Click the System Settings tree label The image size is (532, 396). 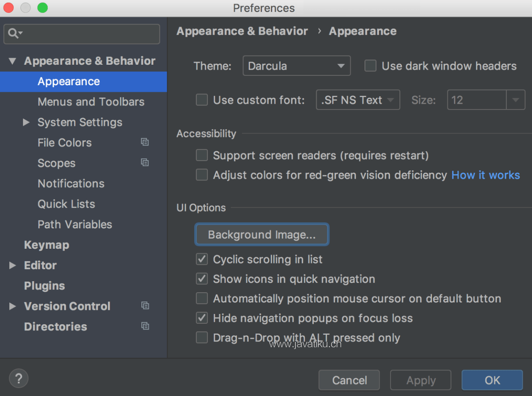click(80, 122)
